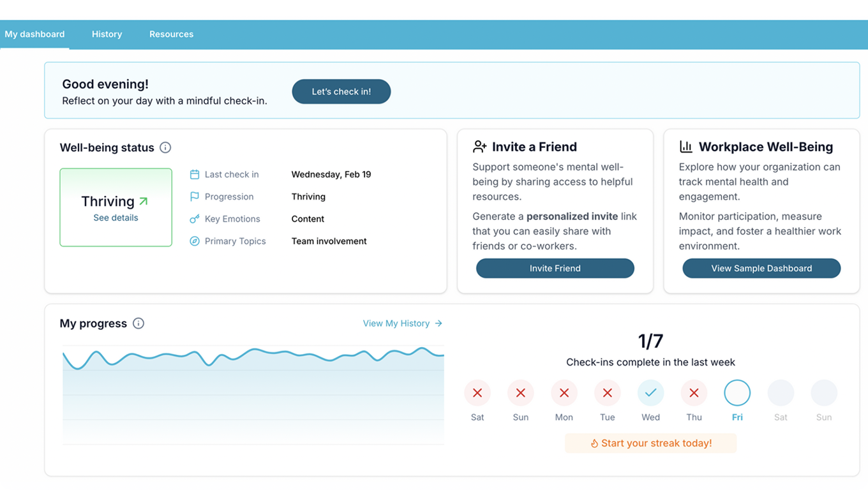Click the compass icon beside Primary Topics
The width and height of the screenshot is (868, 490).
tap(195, 241)
